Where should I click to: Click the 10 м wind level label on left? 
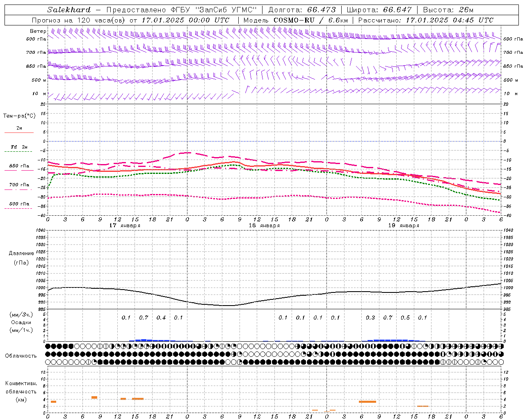click(x=39, y=94)
